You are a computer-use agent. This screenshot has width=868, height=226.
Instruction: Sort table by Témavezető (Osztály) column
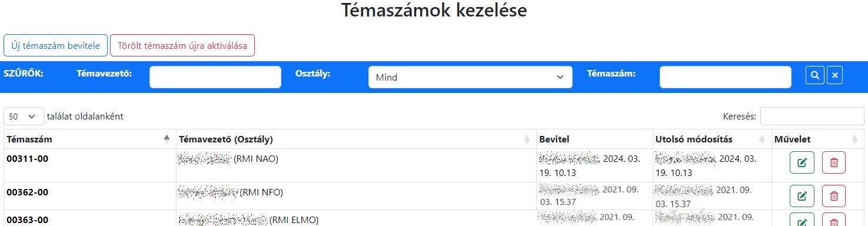[356, 139]
